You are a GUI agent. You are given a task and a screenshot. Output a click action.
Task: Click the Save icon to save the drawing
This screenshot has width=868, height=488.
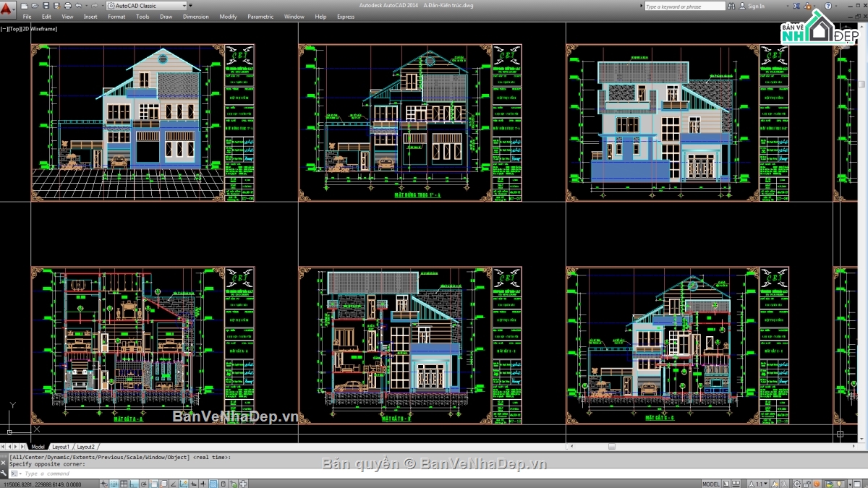[x=46, y=5]
